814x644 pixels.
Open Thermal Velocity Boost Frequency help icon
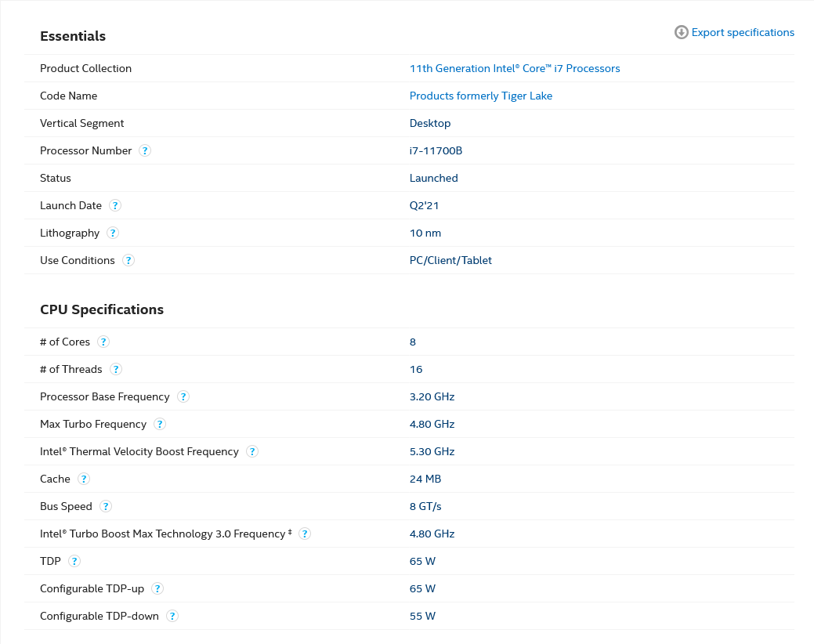click(x=252, y=451)
